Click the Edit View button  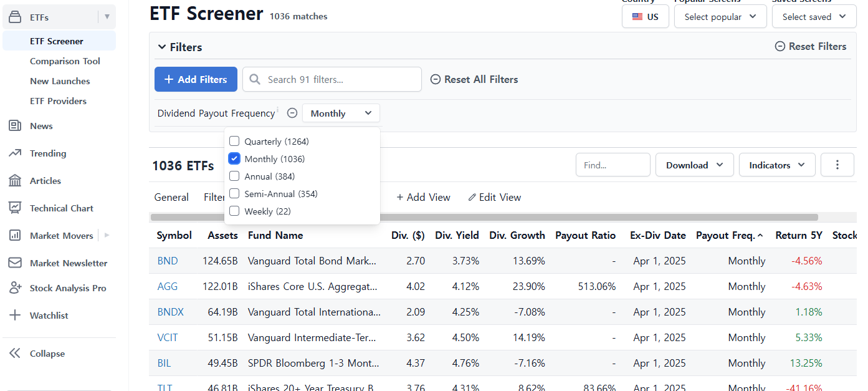click(x=495, y=197)
